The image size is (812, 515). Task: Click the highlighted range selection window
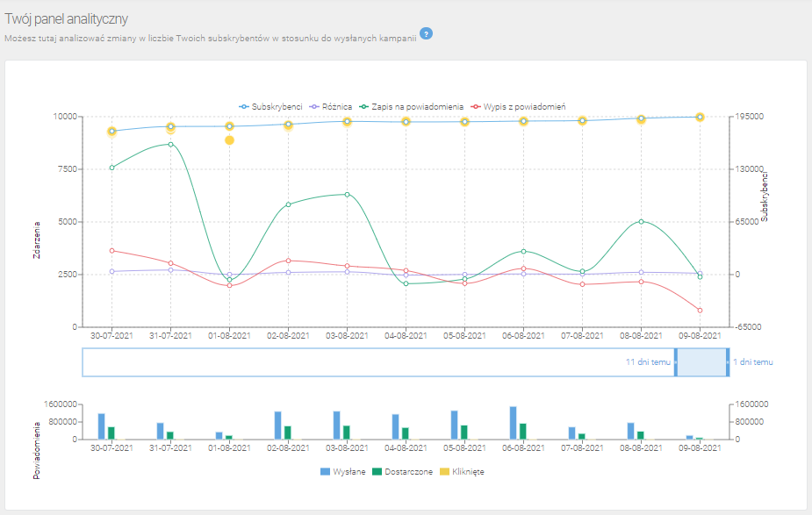pyautogui.click(x=701, y=362)
